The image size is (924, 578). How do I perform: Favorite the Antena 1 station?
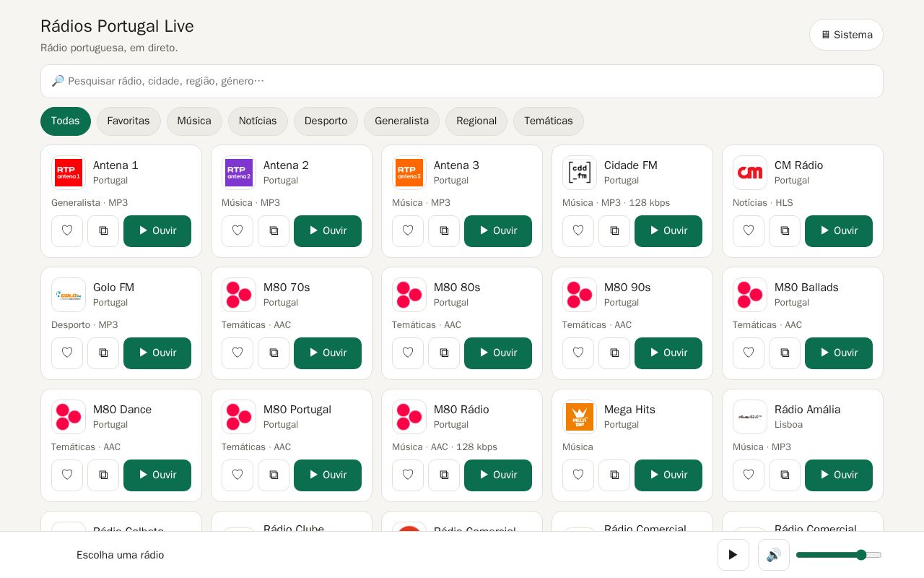point(67,231)
